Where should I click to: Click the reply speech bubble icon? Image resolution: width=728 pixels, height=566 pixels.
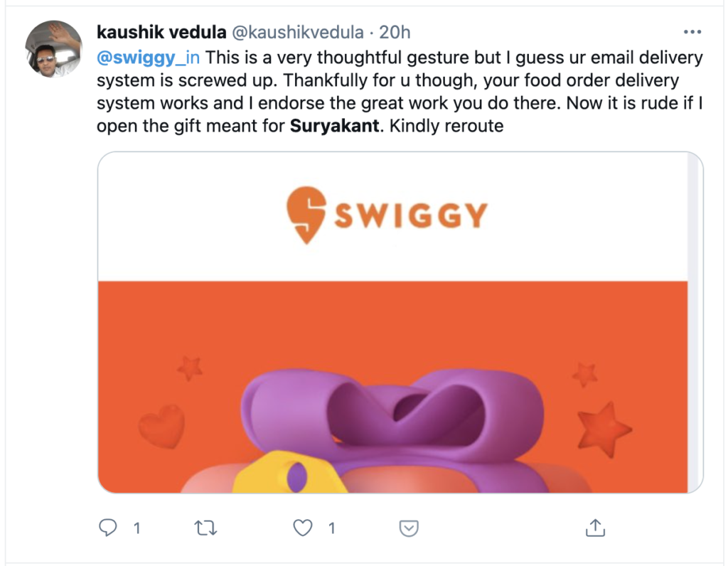click(107, 528)
